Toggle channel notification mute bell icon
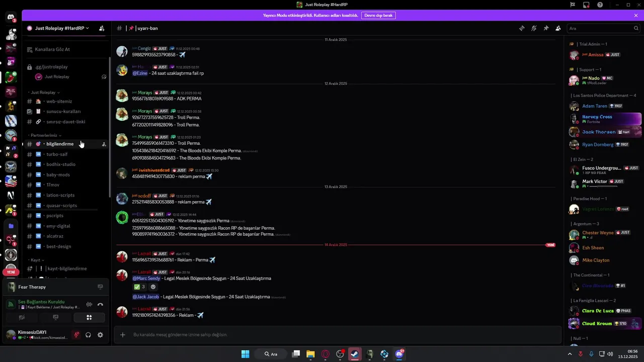The image size is (644, 362). tap(534, 28)
